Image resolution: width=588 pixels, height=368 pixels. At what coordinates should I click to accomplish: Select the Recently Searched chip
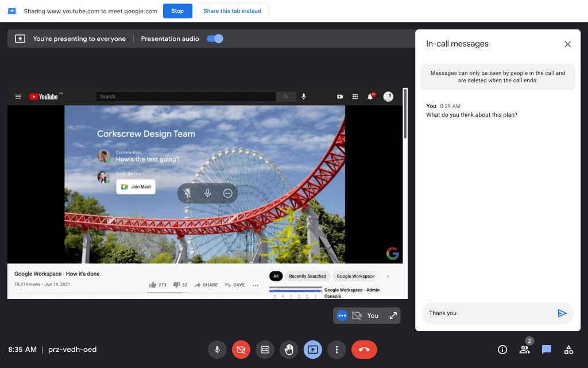tap(308, 276)
